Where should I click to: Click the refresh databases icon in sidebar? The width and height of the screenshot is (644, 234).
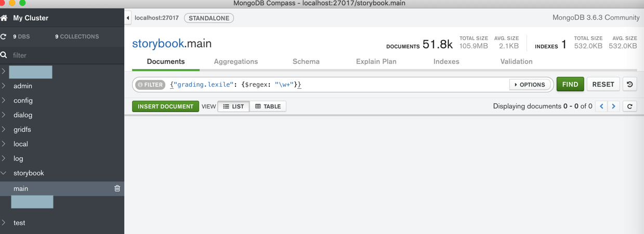coord(4,37)
